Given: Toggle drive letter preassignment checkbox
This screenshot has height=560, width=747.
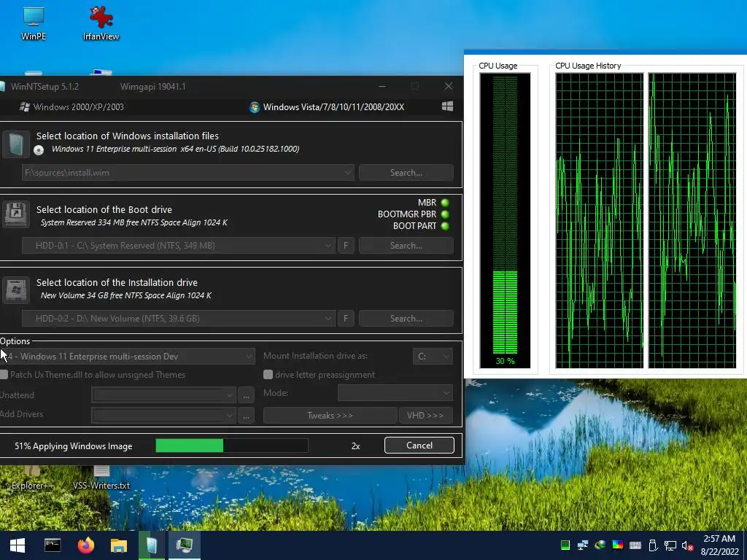Looking at the screenshot, I should [x=268, y=375].
